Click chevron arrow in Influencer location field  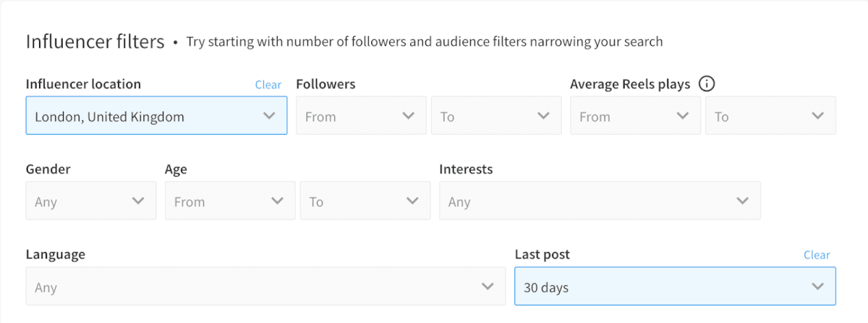click(270, 116)
